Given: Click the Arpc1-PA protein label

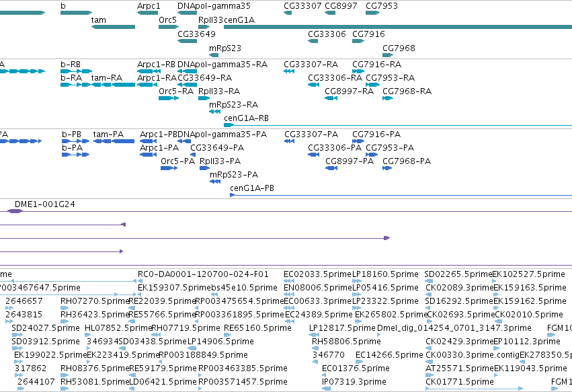Looking at the screenshot, I should pyautogui.click(x=159, y=148).
